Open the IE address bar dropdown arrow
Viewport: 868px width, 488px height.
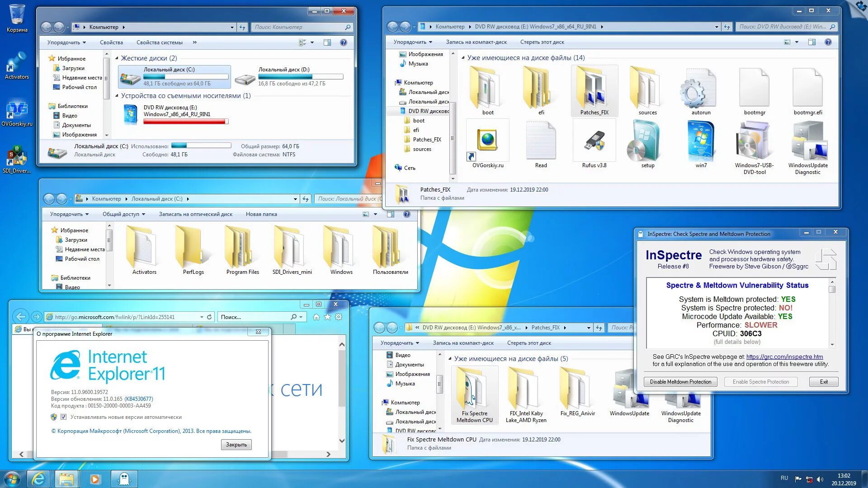tap(202, 317)
